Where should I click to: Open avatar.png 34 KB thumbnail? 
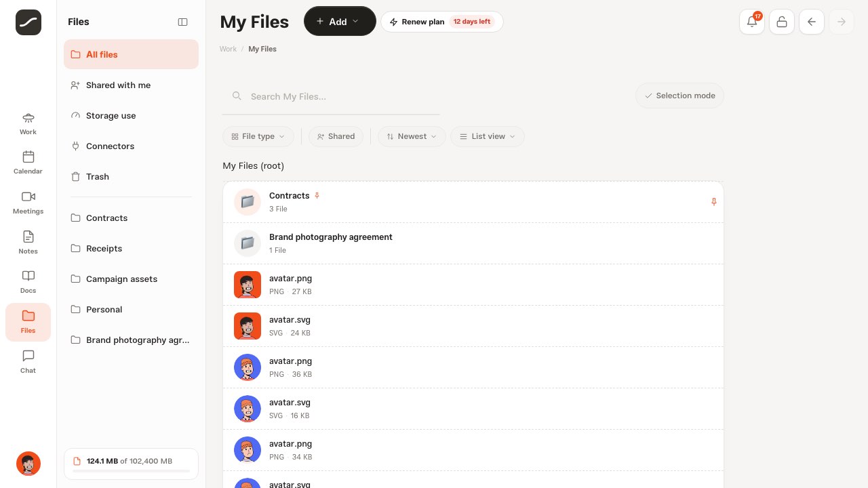tap(248, 450)
